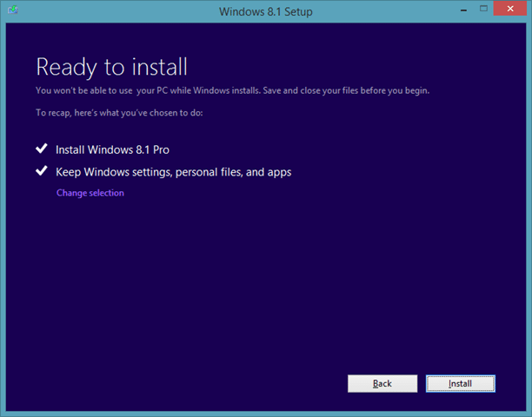The width and height of the screenshot is (532, 417).
Task: Select the 'Install Windows 8.1 Pro' text
Action: pos(112,149)
